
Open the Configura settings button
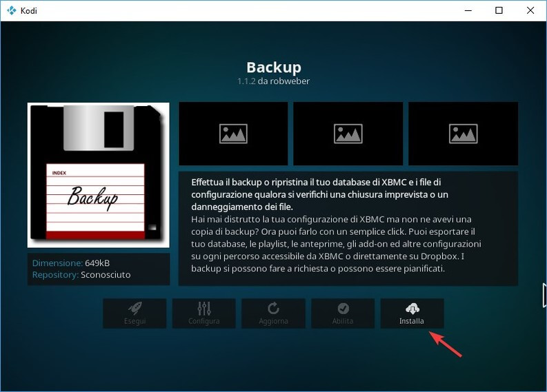pyautogui.click(x=203, y=313)
